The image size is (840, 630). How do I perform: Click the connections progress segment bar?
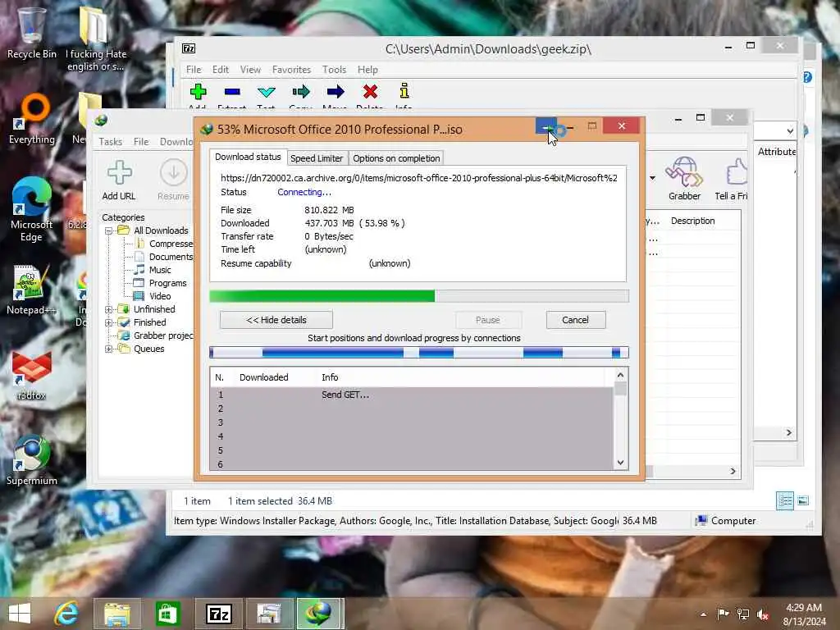point(419,353)
